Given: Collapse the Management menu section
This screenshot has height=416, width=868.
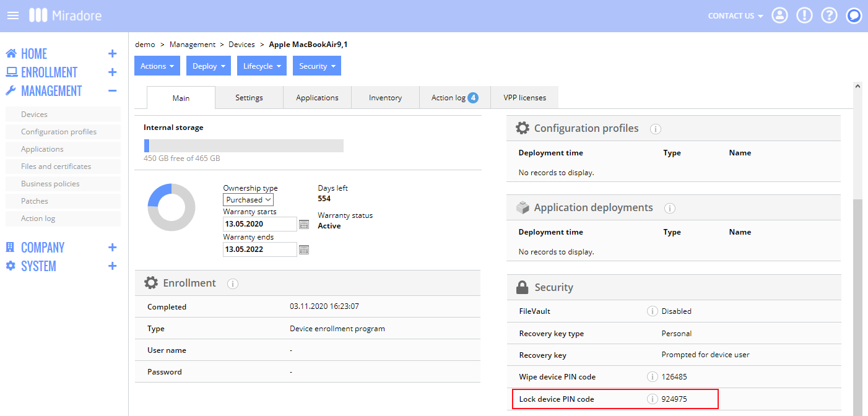Looking at the screenshot, I should point(112,91).
